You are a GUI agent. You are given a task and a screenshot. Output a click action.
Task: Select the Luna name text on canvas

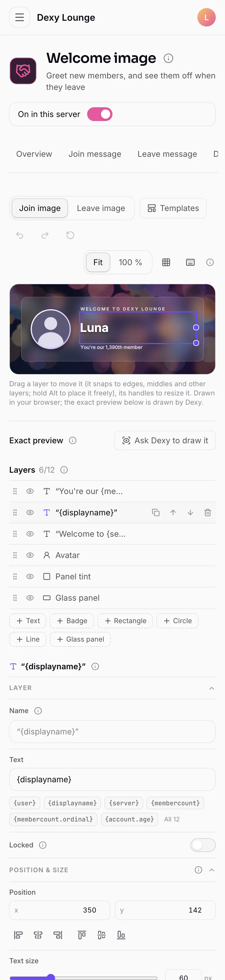tap(94, 327)
